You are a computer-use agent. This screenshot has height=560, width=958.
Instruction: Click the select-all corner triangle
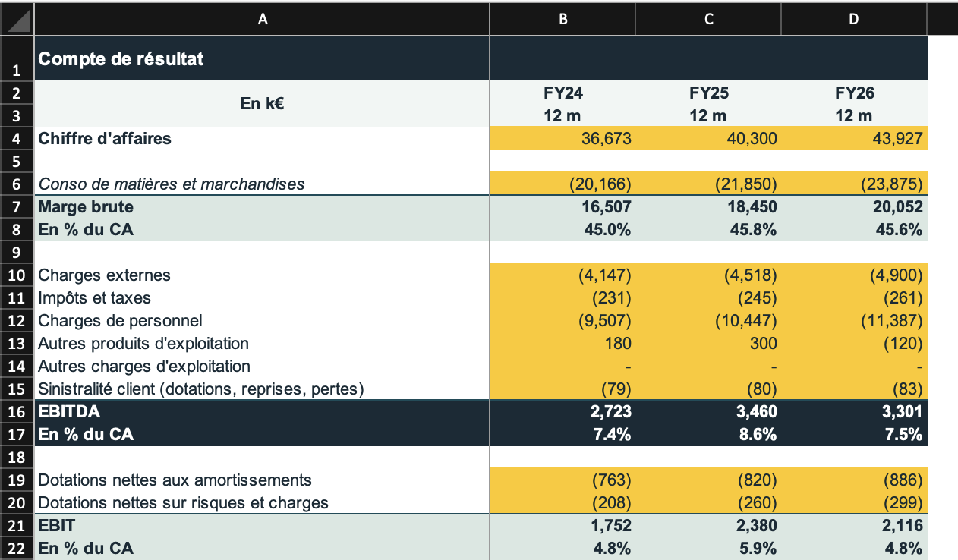(17, 19)
